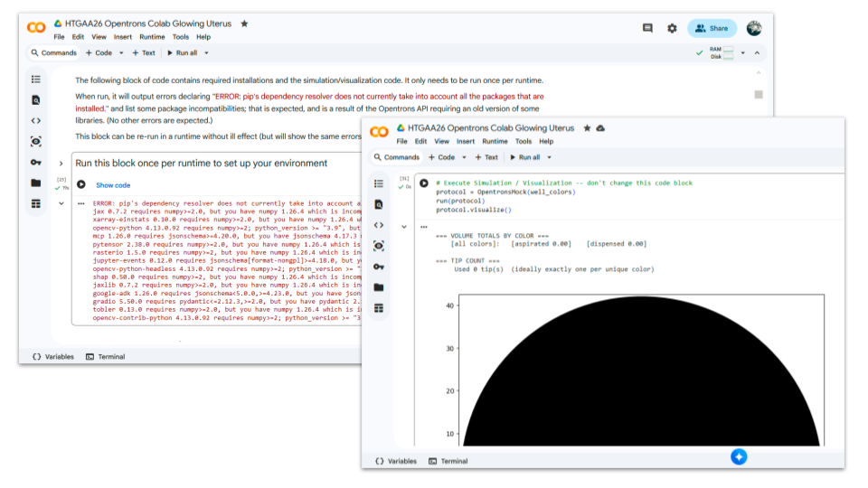Image resolution: width=868 pixels, height=488 pixels.
Task: Click the Colab logo in front window
Action: coord(379,132)
